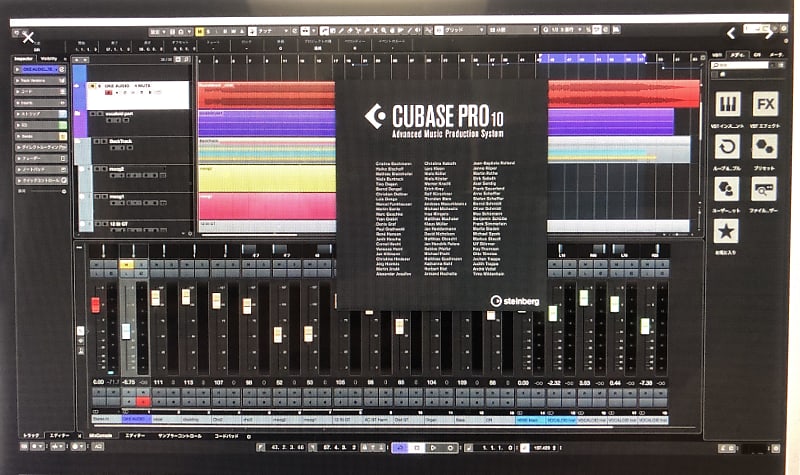Screen dimensions: 800x475
Task: Select the Zoom magnifier tool
Action: (383, 31)
